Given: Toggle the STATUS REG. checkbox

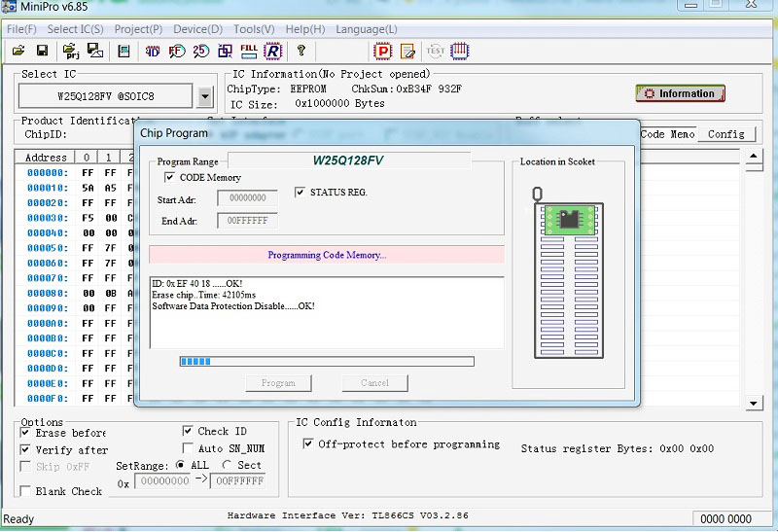Looking at the screenshot, I should pos(300,192).
